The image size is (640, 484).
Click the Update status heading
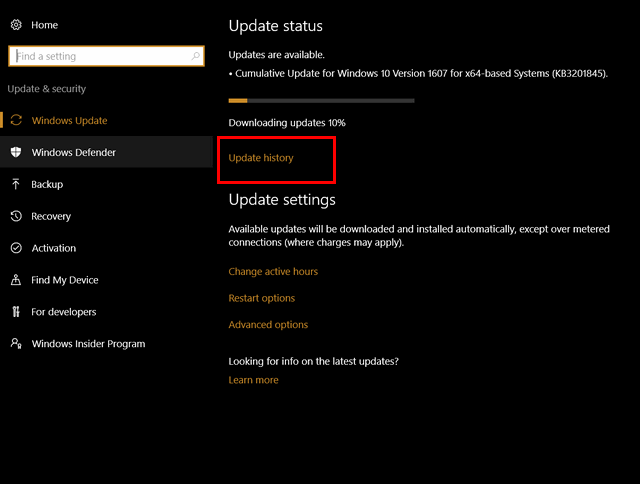click(276, 26)
